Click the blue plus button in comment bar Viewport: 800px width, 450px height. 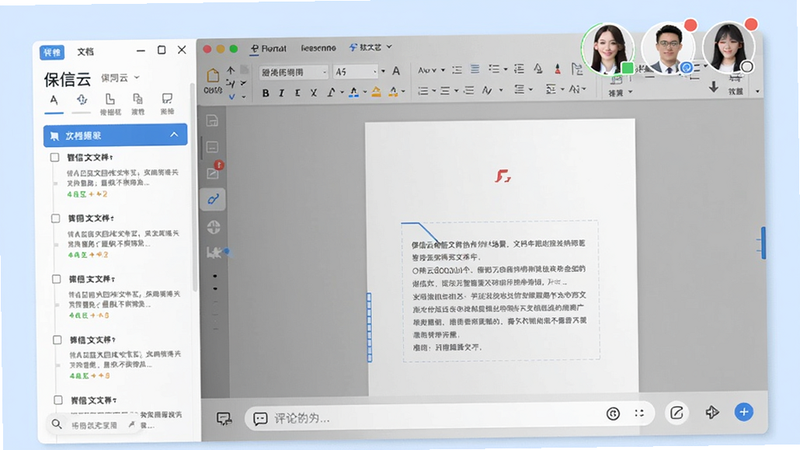click(x=743, y=412)
